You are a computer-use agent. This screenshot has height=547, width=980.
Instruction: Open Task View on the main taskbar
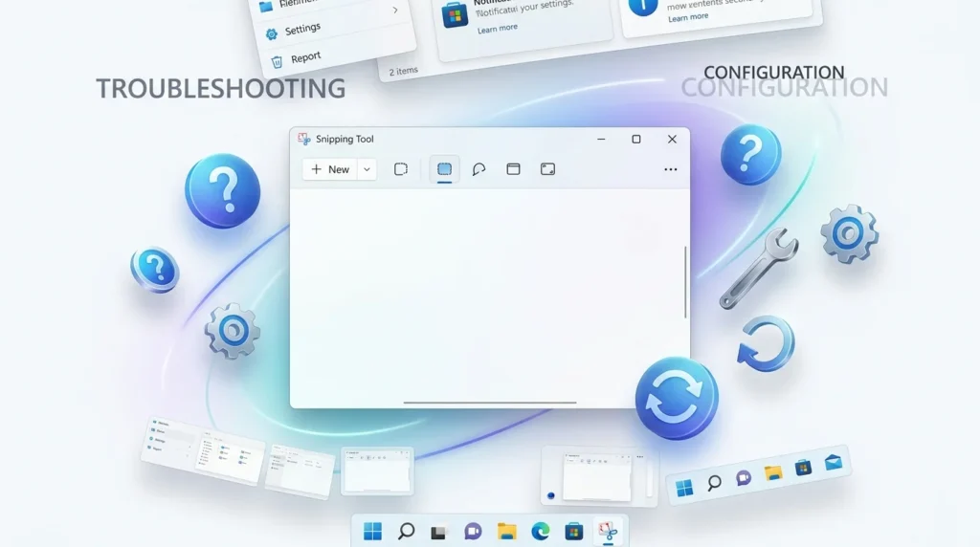point(438,532)
